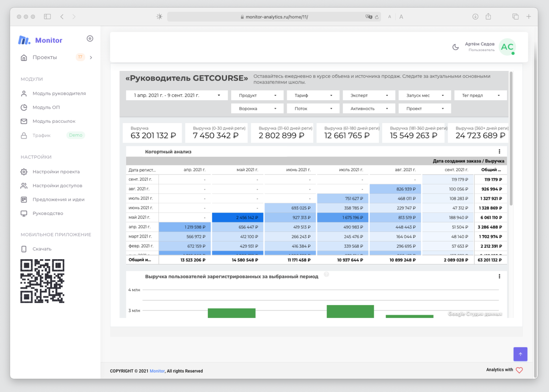Viewport: 549px width, 392px height.
Task: Open the Эксперт filter dropdown
Action: tap(369, 95)
